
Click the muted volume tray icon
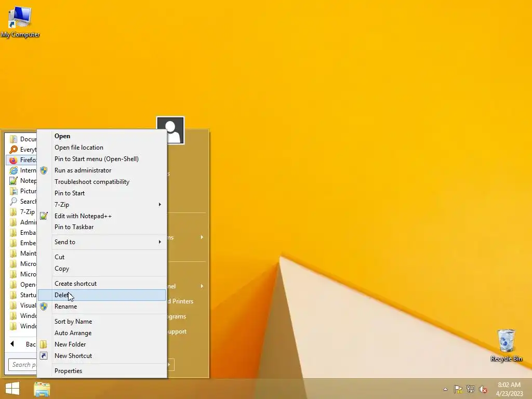point(483,389)
